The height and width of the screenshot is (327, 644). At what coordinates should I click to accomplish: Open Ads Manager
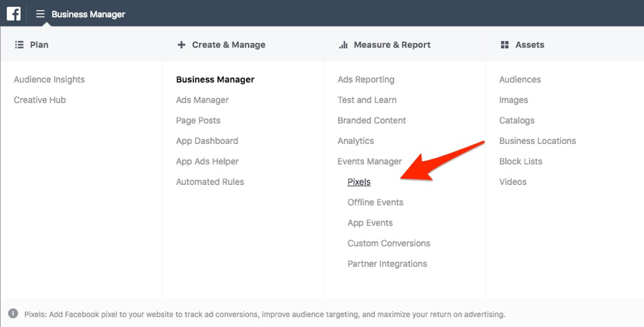tap(202, 100)
